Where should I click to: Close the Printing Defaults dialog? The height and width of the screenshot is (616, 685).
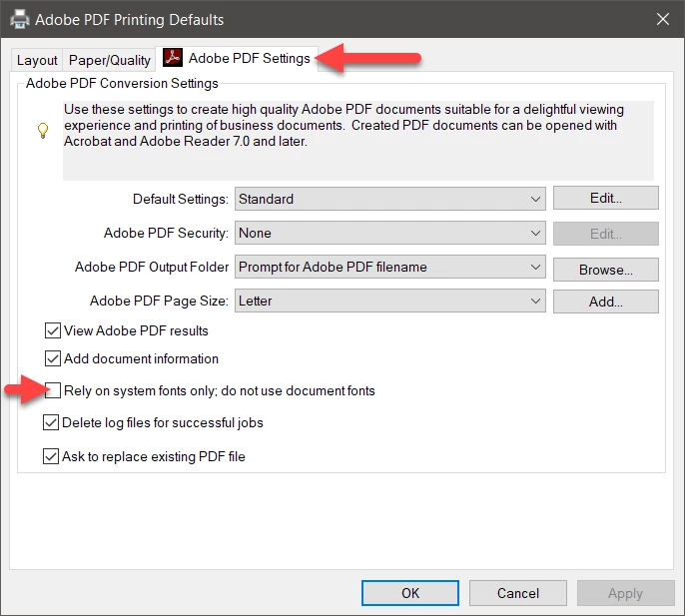pos(663,19)
